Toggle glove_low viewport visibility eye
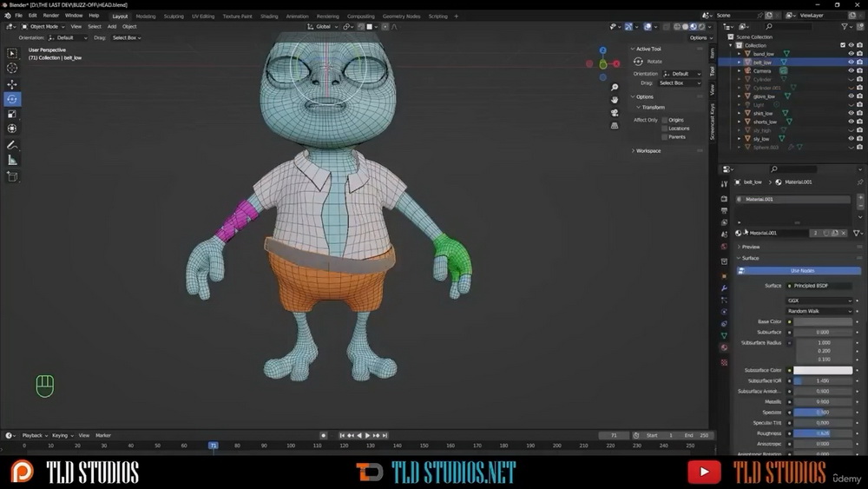The width and height of the screenshot is (868, 489). pyautogui.click(x=851, y=96)
